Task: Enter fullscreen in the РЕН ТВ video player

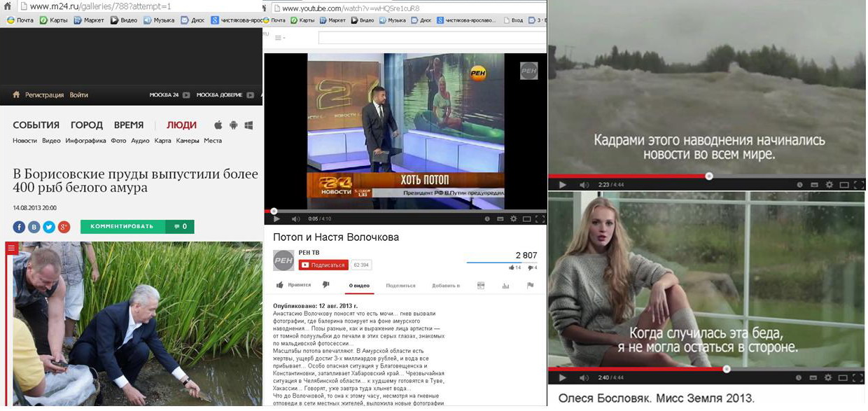Action: coord(540,219)
